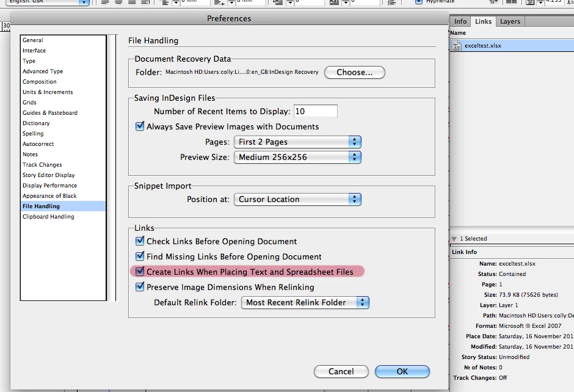The width and height of the screenshot is (574, 392).
Task: Confirm preferences with the OK button
Action: tap(402, 371)
